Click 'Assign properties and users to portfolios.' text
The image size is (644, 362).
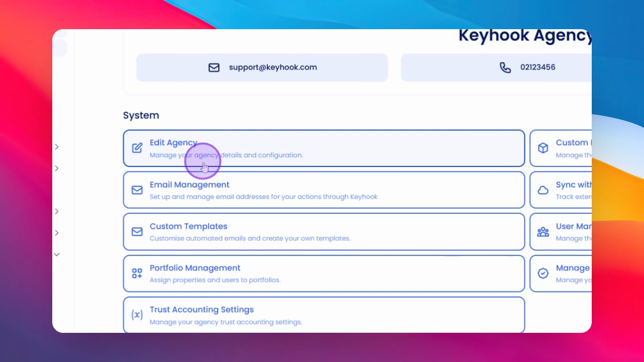[x=215, y=280]
